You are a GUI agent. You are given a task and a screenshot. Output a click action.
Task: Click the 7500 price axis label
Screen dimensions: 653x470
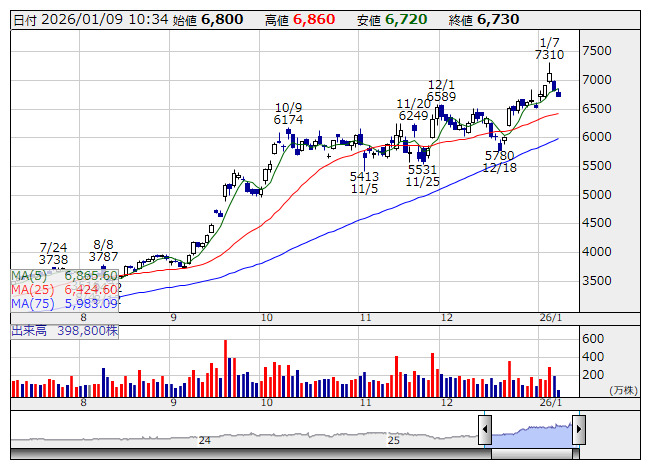597,51
